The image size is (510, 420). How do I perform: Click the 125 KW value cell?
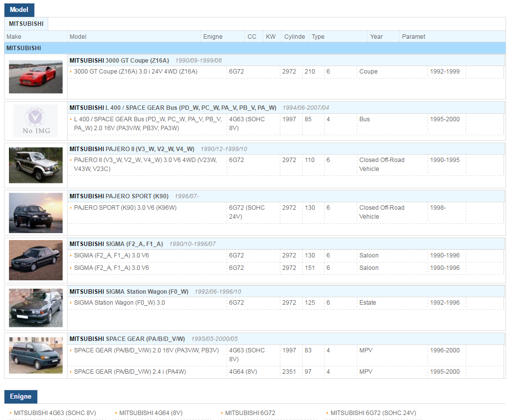click(310, 303)
